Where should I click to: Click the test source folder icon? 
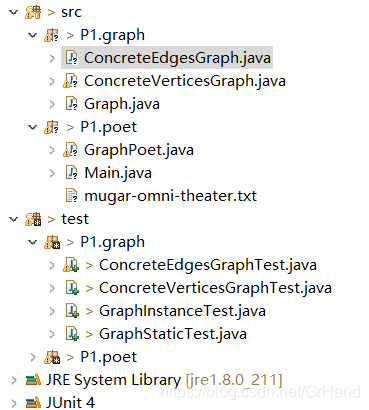click(33, 219)
